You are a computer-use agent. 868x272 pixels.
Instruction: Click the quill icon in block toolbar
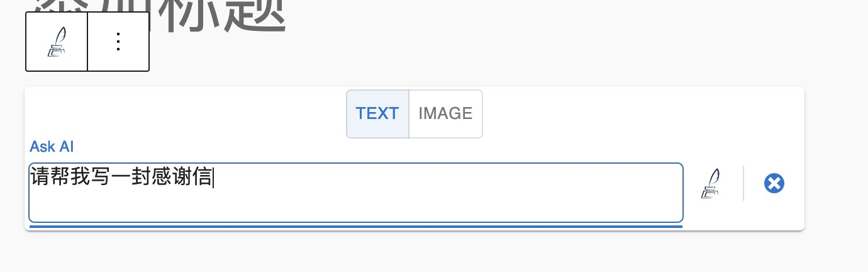[x=56, y=42]
